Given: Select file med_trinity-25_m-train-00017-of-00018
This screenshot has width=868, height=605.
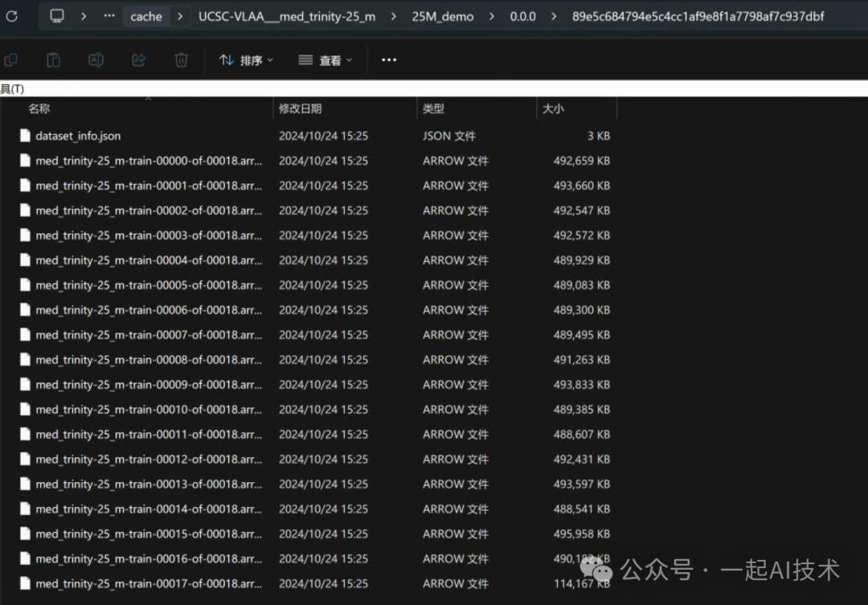Looking at the screenshot, I should click(149, 584).
